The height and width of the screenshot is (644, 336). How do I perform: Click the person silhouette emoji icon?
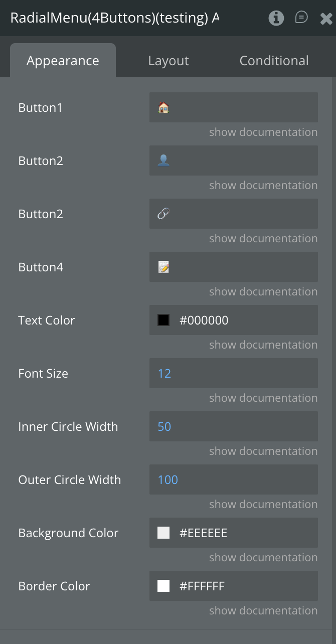coord(163,160)
